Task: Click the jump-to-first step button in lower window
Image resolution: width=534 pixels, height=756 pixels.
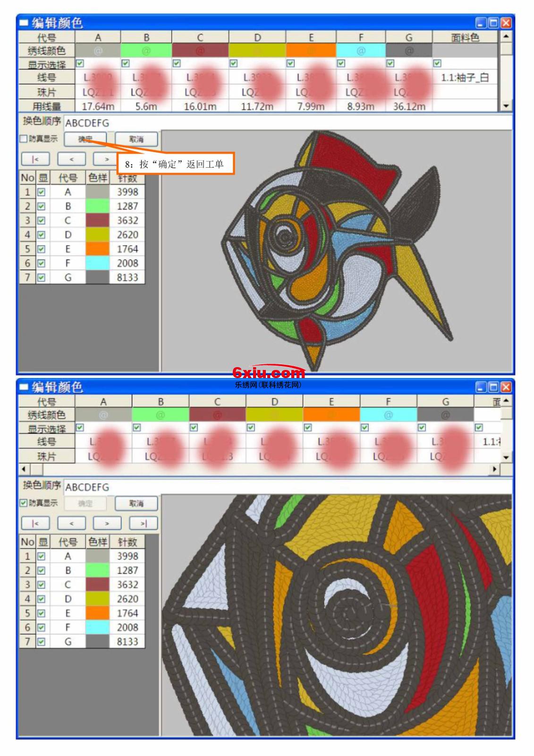Action: point(35,523)
